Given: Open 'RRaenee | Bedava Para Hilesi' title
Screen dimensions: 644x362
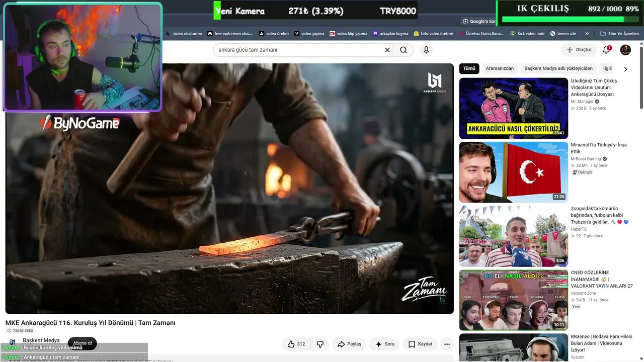Looking at the screenshot, I should (601, 343).
